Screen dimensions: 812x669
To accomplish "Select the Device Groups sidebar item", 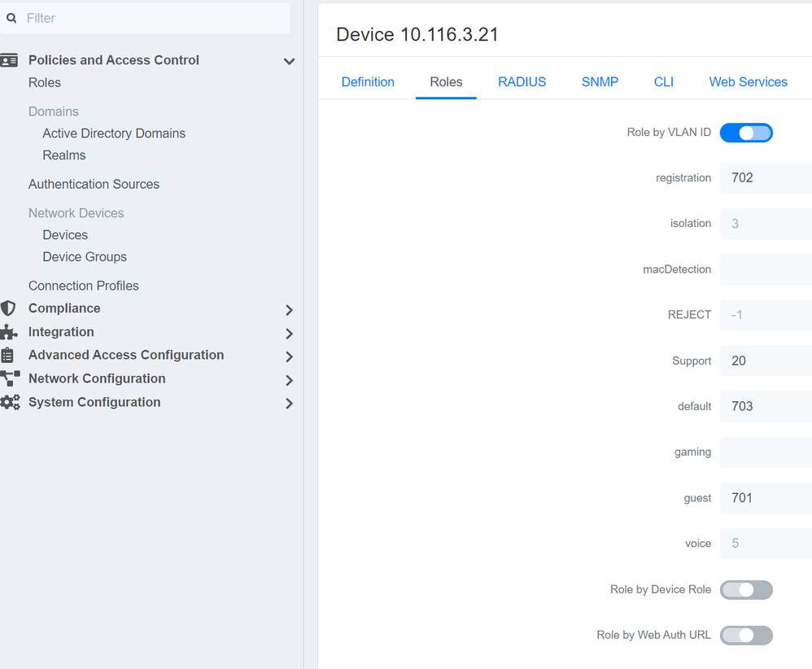I will [x=85, y=257].
